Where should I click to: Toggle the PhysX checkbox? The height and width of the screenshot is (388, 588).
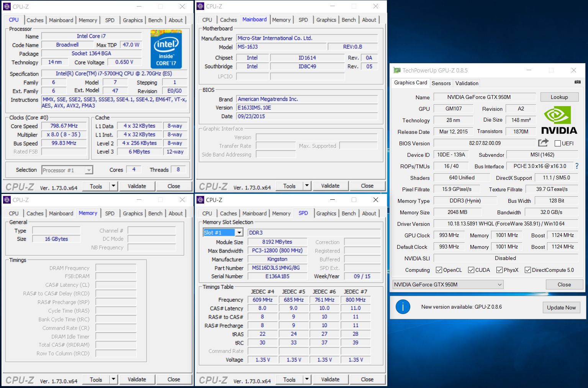500,270
